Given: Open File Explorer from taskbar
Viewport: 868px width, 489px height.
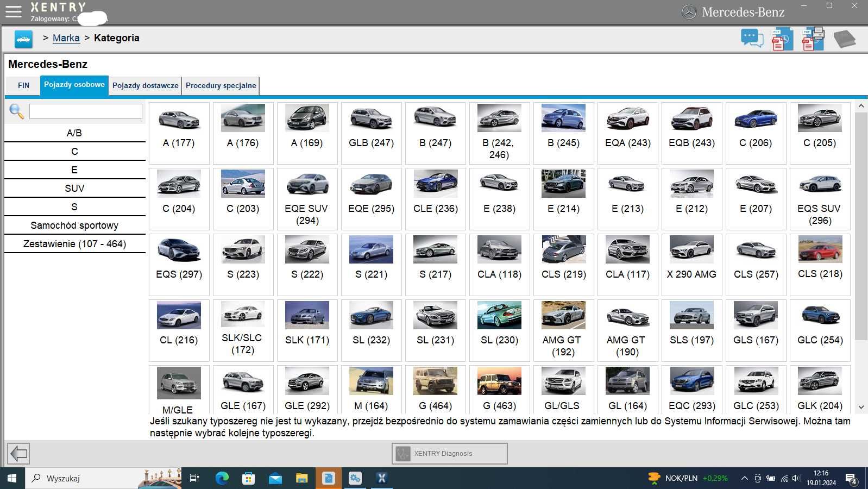Looking at the screenshot, I should point(301,478).
